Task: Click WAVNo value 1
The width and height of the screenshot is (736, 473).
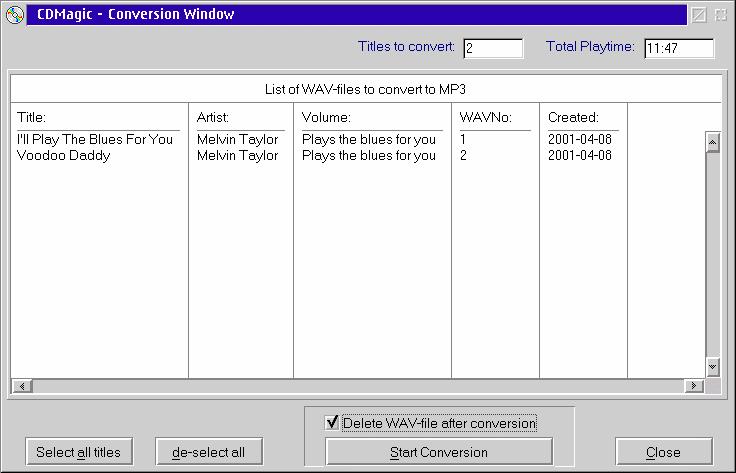Action: coord(463,139)
